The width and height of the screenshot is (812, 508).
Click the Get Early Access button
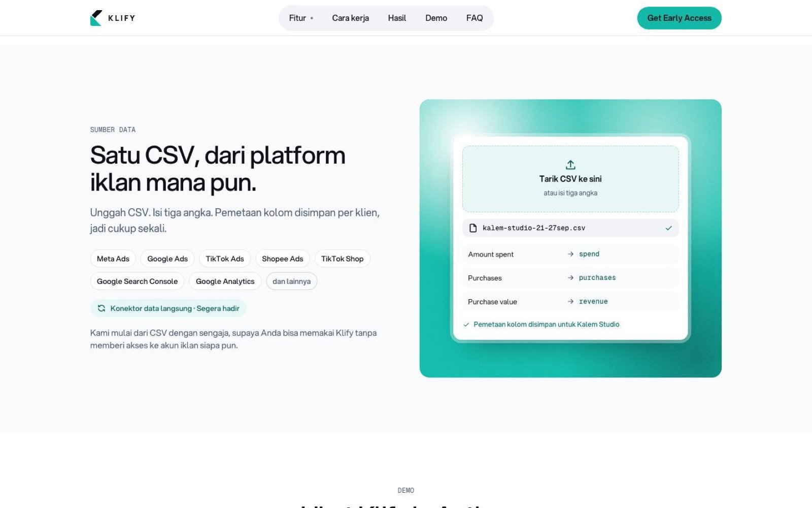click(679, 18)
